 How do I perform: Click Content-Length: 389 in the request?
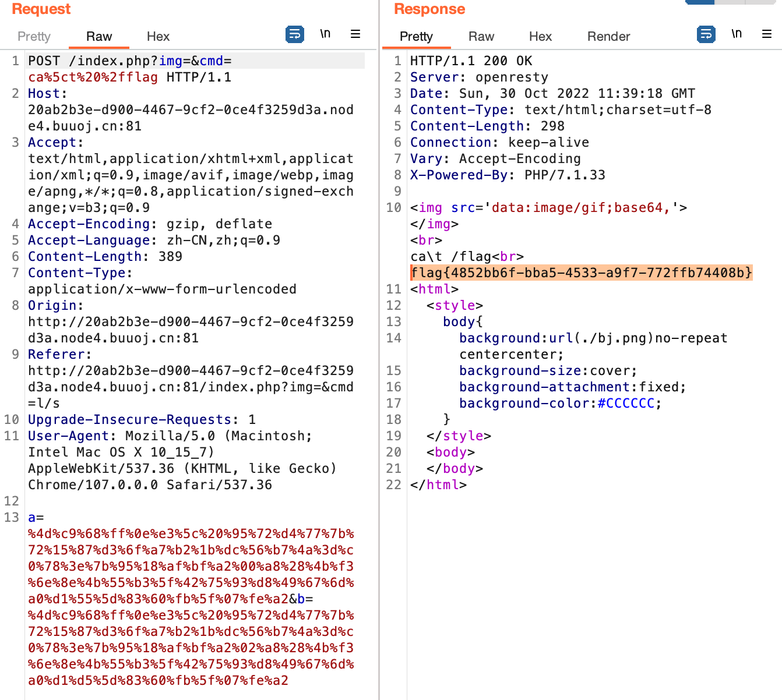coord(105,256)
